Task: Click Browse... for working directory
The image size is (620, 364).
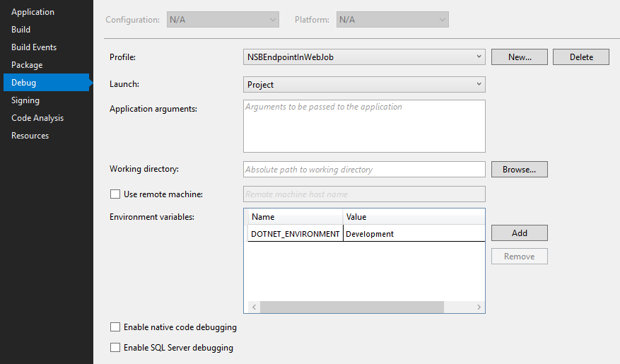Action: pyautogui.click(x=520, y=169)
